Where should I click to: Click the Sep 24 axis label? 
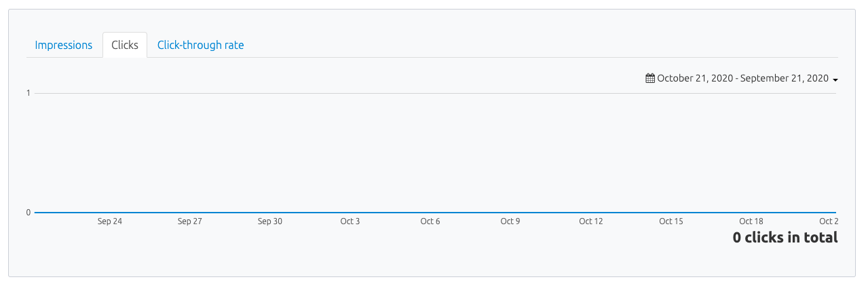[x=110, y=221]
